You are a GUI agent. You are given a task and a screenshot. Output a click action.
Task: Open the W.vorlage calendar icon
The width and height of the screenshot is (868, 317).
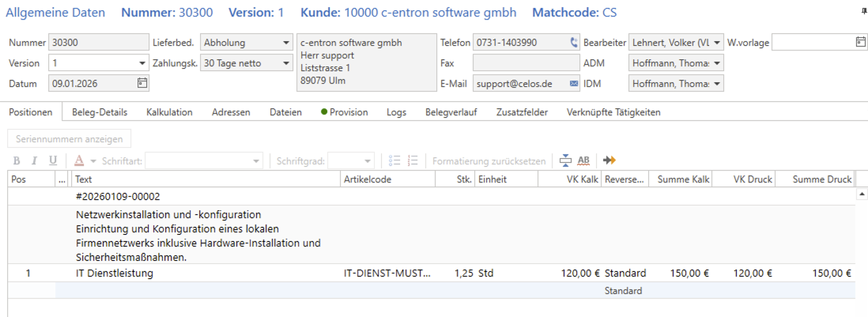click(860, 43)
